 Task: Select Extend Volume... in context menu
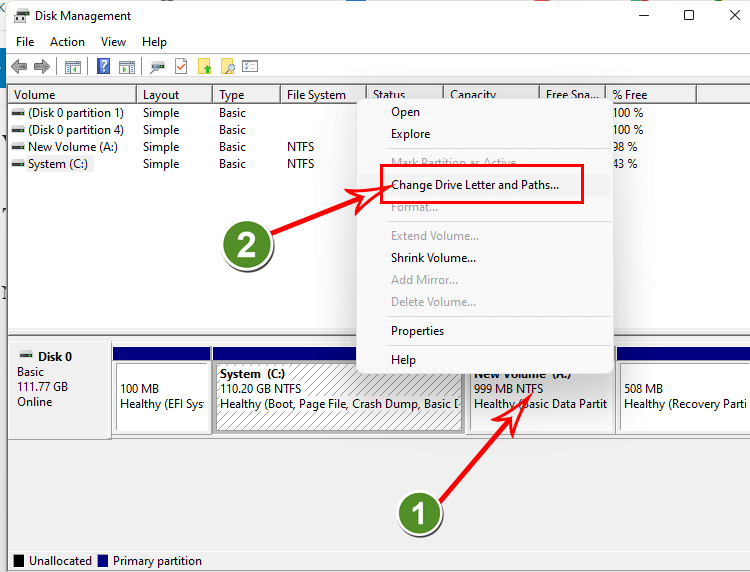pos(485,236)
